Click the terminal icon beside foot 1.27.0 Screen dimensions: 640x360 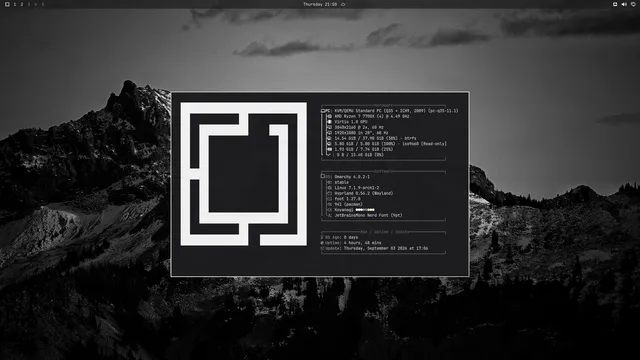coord(329,199)
